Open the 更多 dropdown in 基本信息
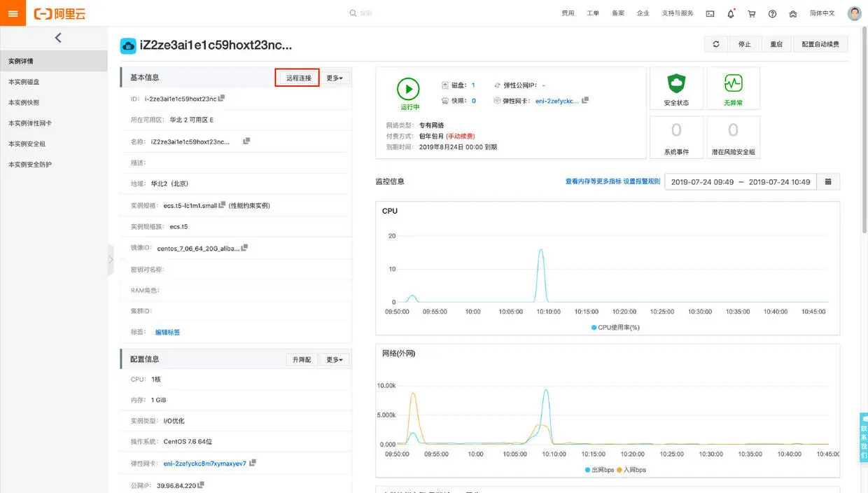The image size is (868, 493). pyautogui.click(x=335, y=78)
